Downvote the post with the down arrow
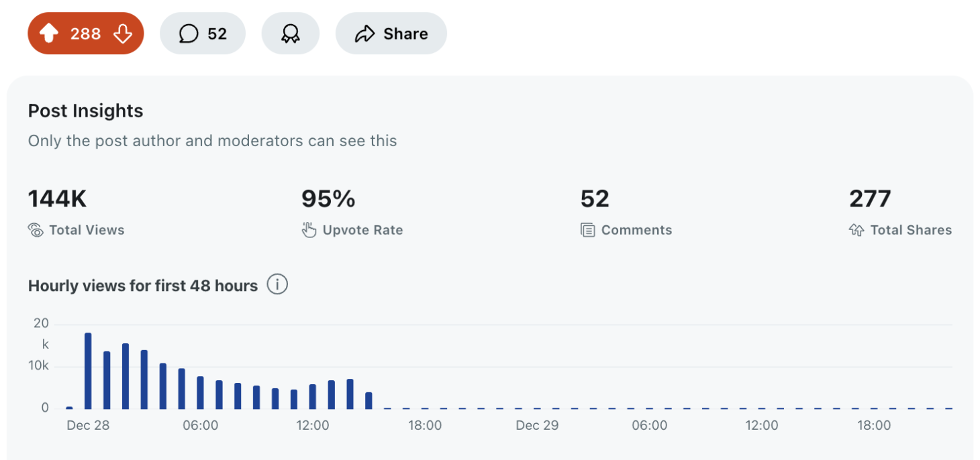The width and height of the screenshot is (980, 460). 123,34
